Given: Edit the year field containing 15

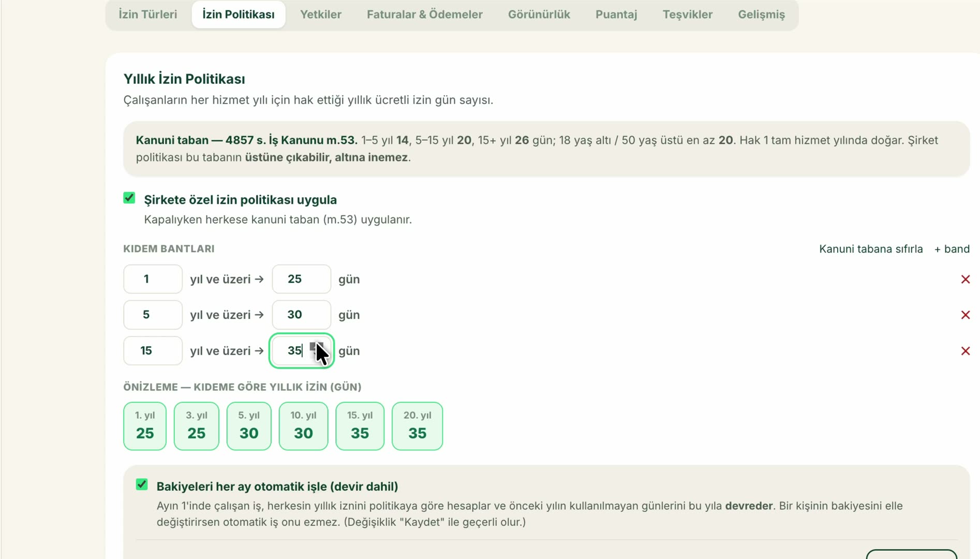Looking at the screenshot, I should click(153, 351).
